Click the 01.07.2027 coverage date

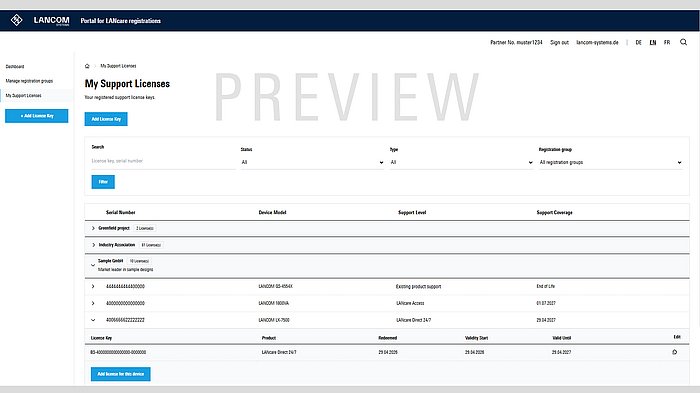[x=546, y=303]
